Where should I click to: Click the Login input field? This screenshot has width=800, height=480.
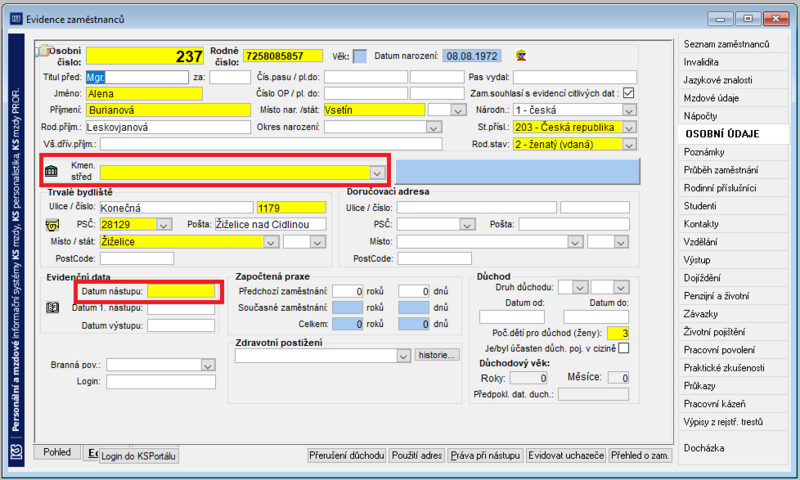(161, 382)
